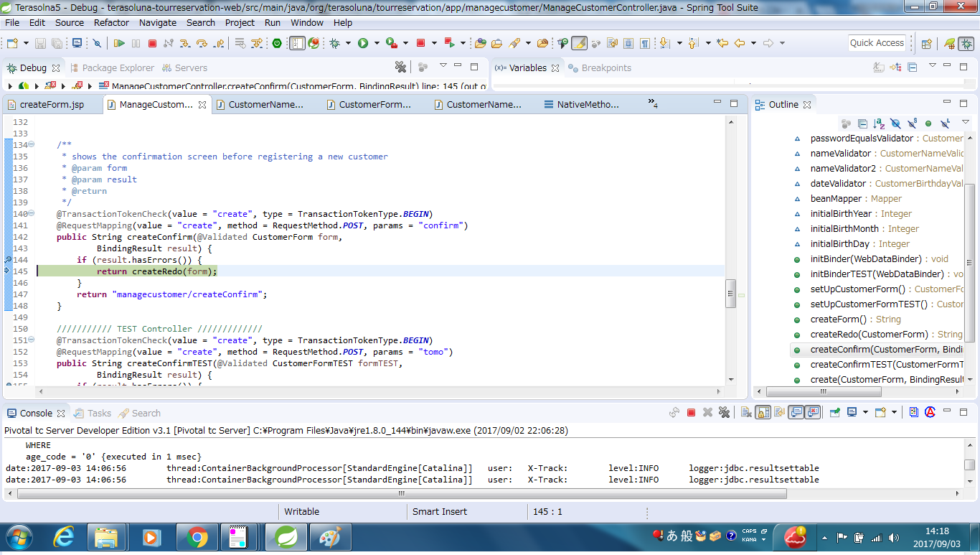
Task: Open the Run launch dropdown arrow
Action: [x=377, y=43]
